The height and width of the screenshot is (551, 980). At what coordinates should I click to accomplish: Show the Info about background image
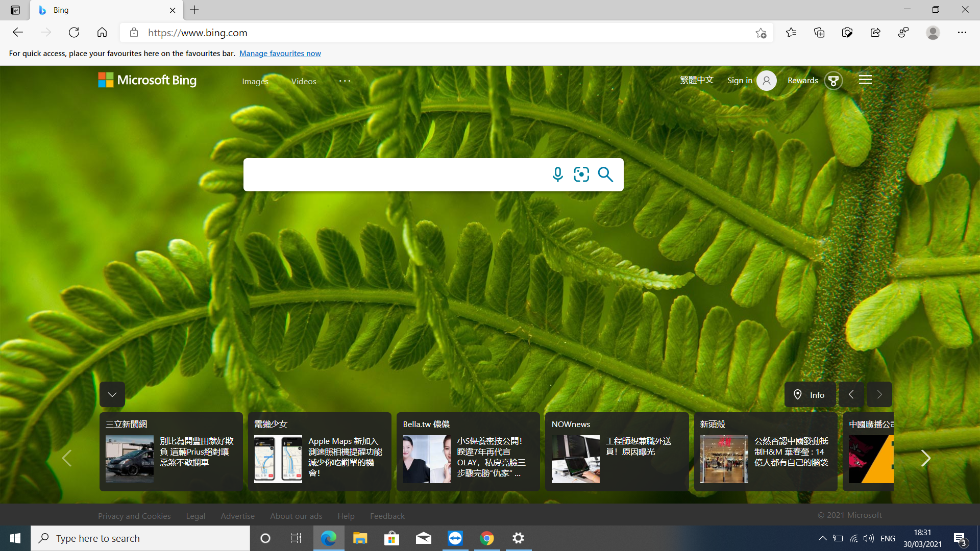[810, 394]
